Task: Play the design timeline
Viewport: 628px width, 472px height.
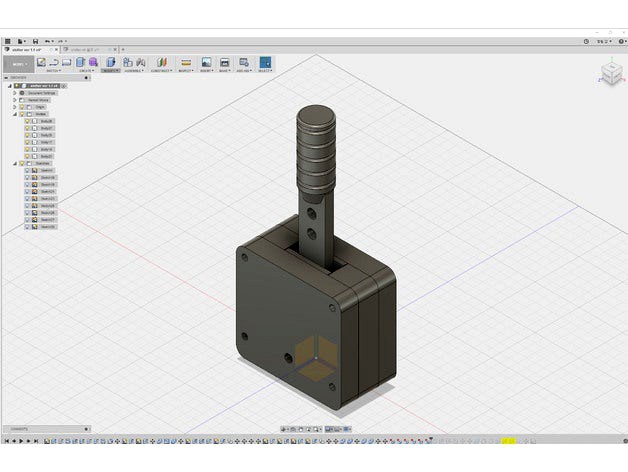Action: tap(22, 441)
